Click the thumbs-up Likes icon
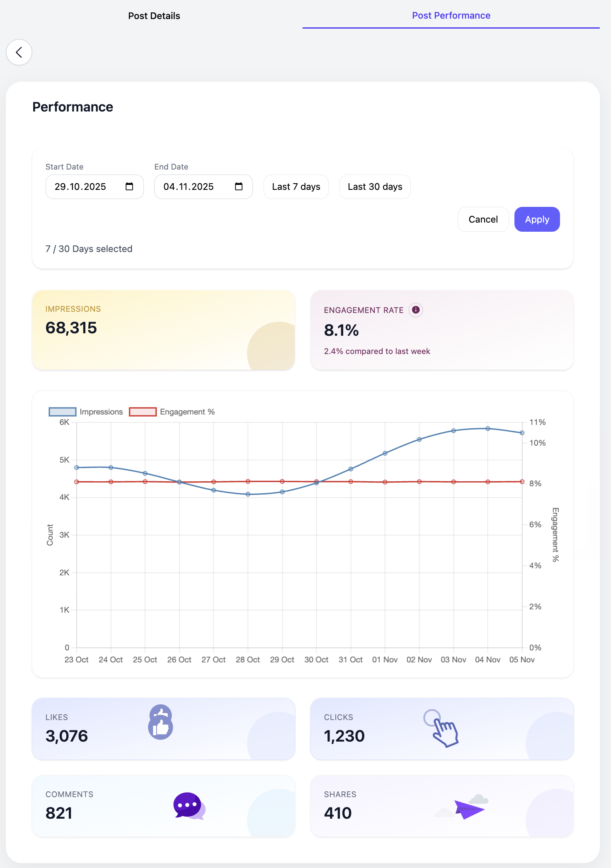Image resolution: width=611 pixels, height=868 pixels. [160, 722]
